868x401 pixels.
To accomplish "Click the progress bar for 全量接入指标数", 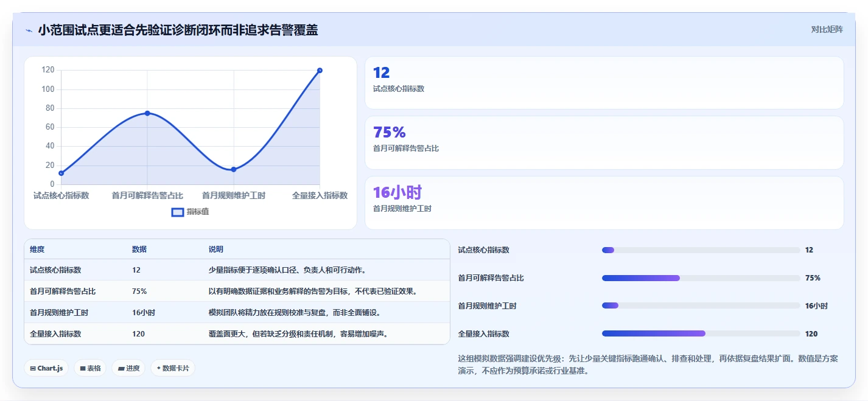I will tap(701, 333).
